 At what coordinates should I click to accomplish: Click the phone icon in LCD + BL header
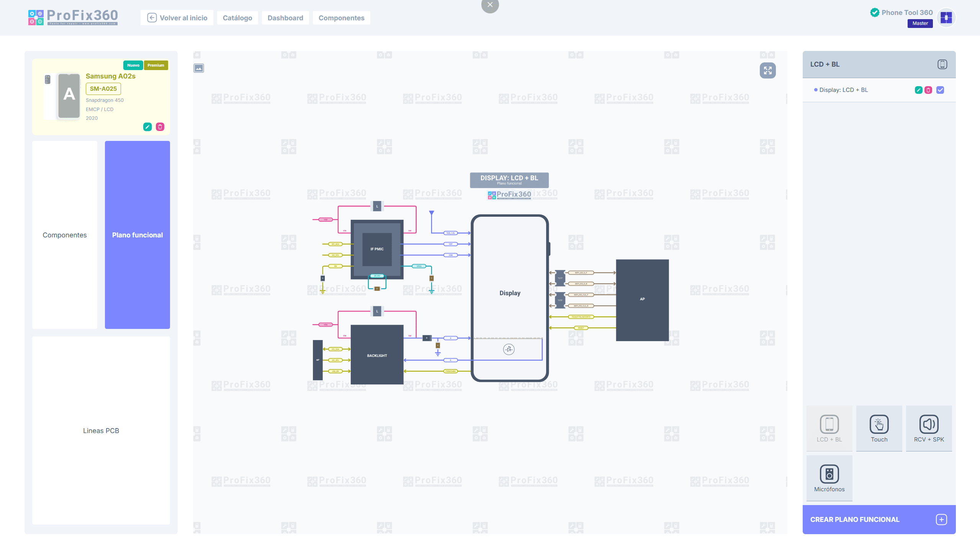coord(942,64)
